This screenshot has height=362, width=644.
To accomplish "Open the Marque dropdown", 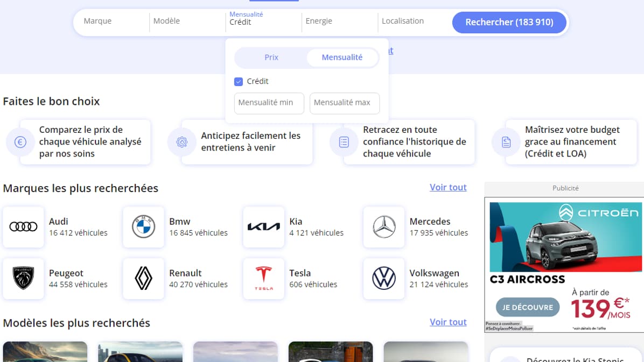I will click(x=110, y=22).
